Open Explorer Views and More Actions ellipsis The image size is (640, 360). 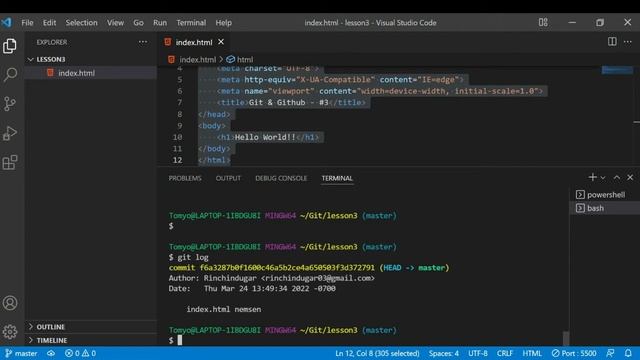point(142,42)
